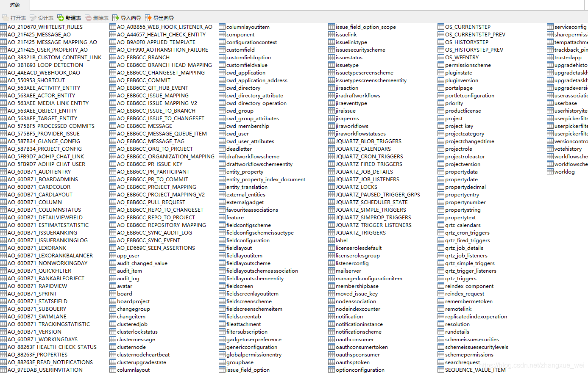Select the table icon for resolution

(441, 324)
